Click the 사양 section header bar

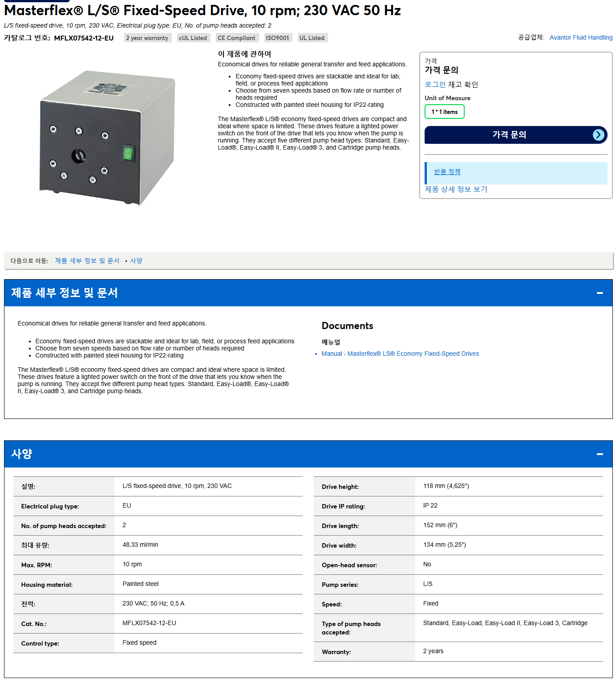(308, 454)
